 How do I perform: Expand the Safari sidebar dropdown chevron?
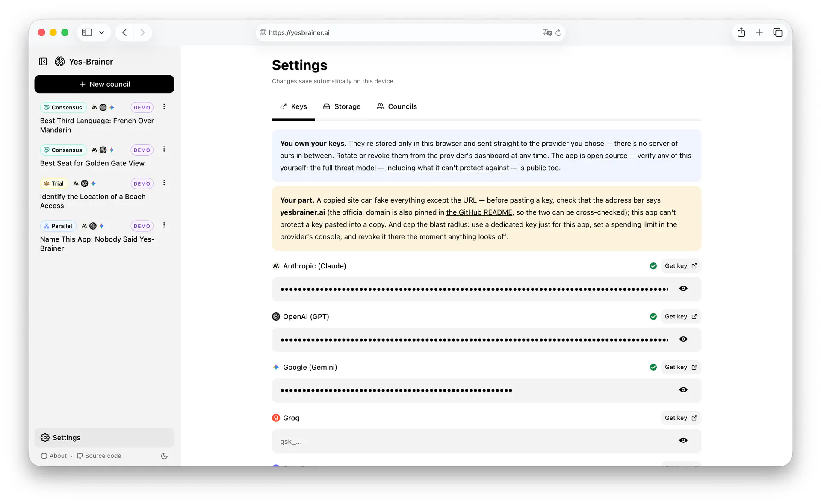tap(101, 32)
